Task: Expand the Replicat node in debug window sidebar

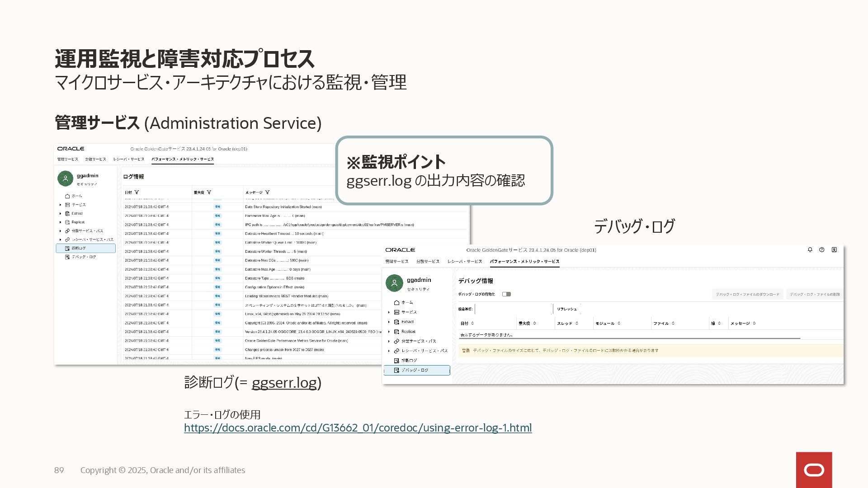Action: (x=389, y=332)
